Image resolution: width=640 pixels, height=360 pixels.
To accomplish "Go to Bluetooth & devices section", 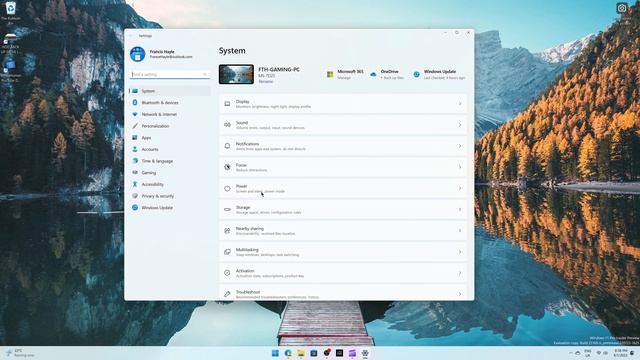I will (170, 102).
